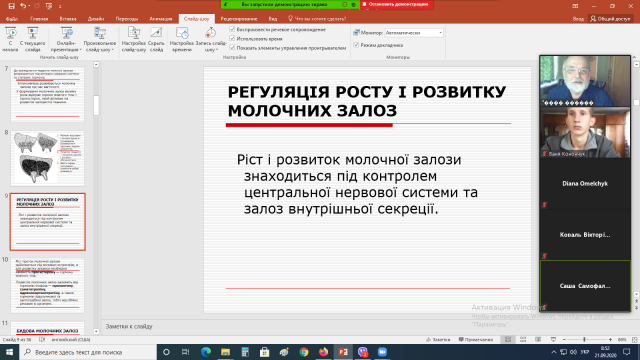The height and width of the screenshot is (360, 640).
Task: Open ribbon display options icon in title bar
Action: pos(575,6)
